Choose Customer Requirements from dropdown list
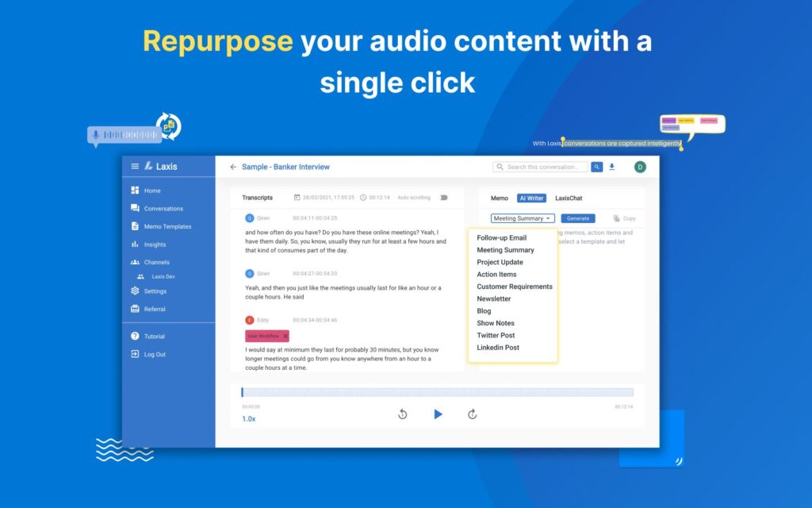The width and height of the screenshot is (812, 508). pos(514,287)
